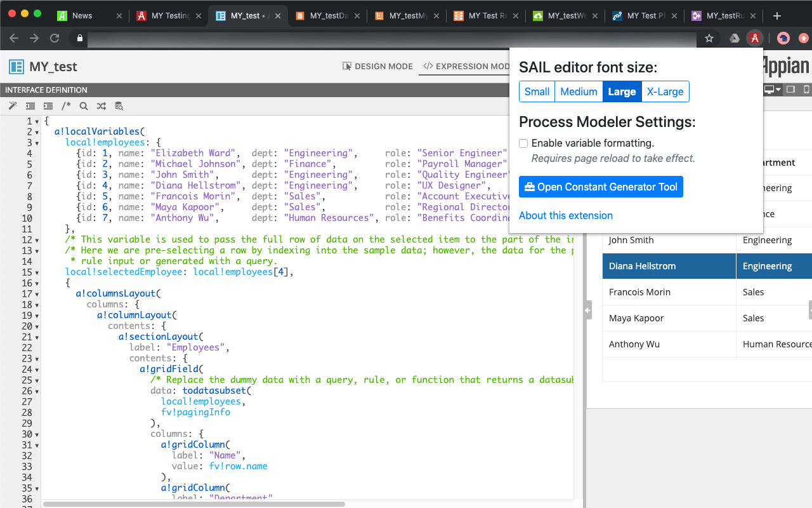Click the decrease indent icon
This screenshot has height=508, width=812.
tap(30, 105)
